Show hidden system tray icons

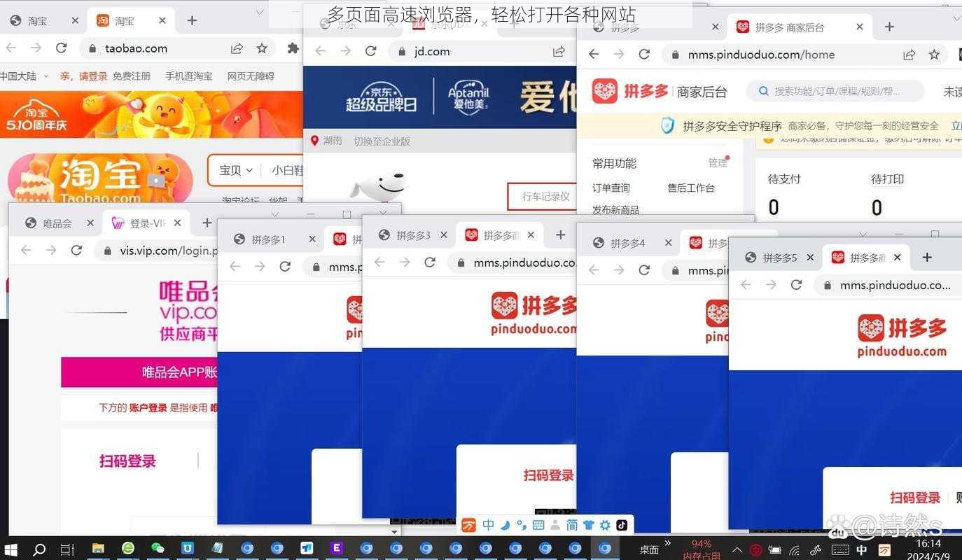click(737, 550)
